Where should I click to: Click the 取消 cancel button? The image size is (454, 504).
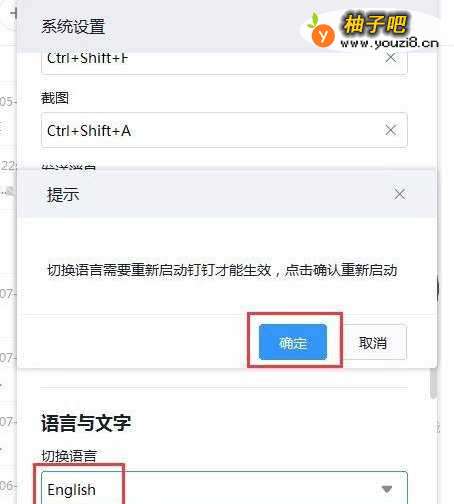pyautogui.click(x=373, y=342)
